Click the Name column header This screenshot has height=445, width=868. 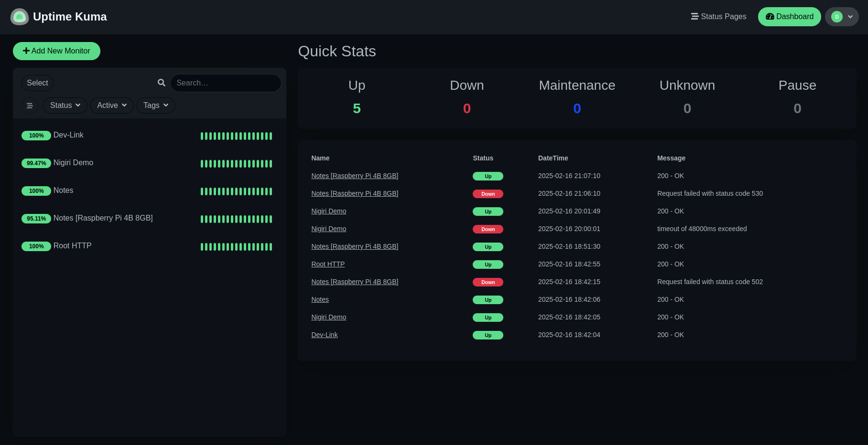coord(320,158)
